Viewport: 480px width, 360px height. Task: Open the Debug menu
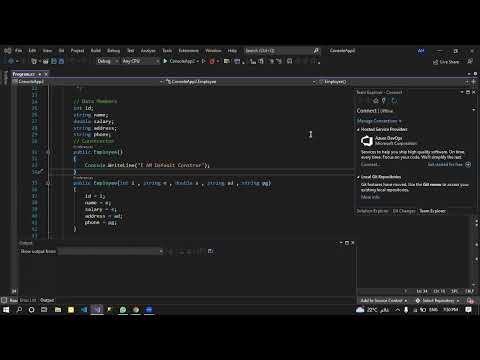(x=113, y=51)
